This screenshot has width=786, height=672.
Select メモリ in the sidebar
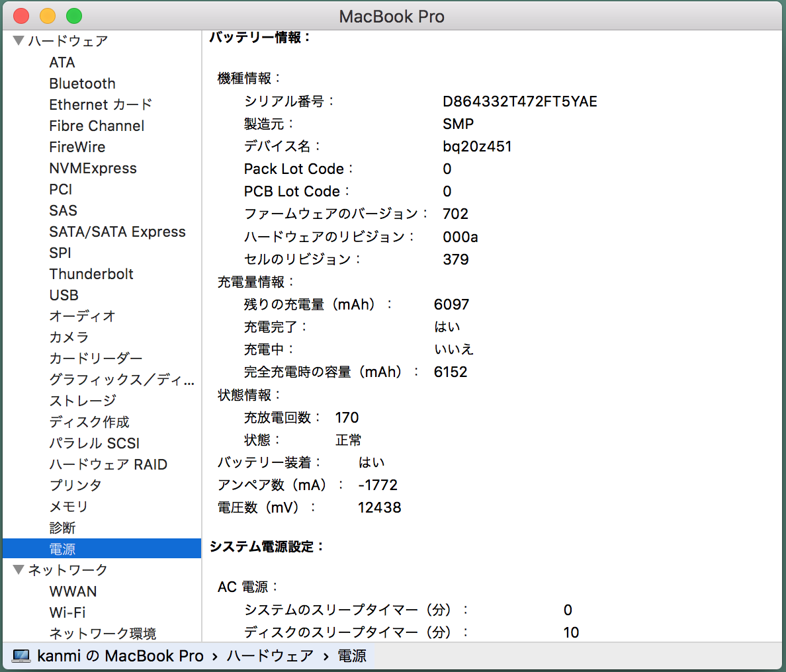(69, 506)
